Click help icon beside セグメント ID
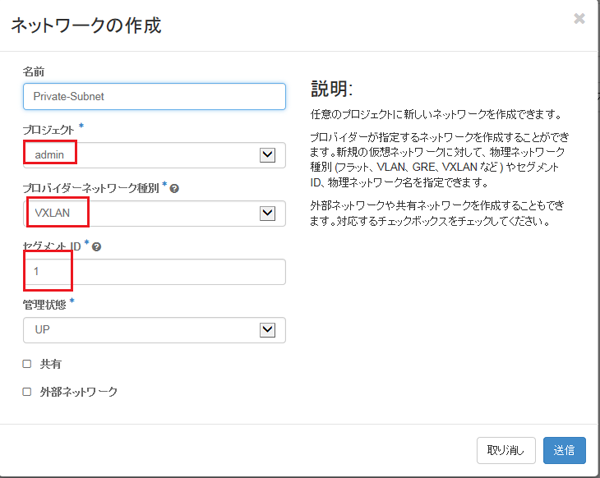 coord(96,246)
